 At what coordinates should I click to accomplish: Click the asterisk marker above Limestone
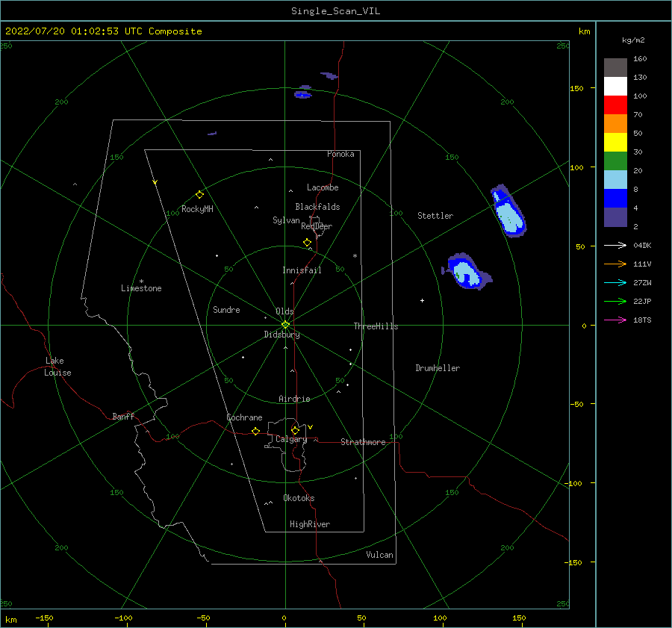pyautogui.click(x=141, y=282)
